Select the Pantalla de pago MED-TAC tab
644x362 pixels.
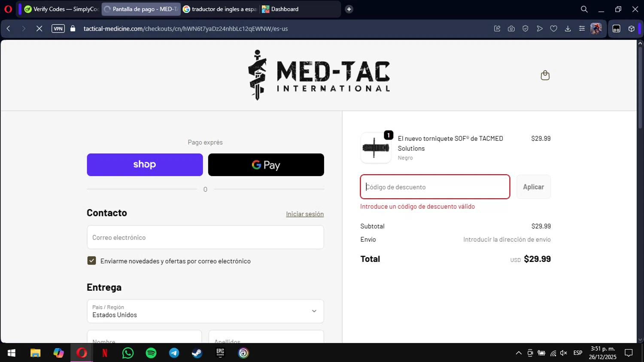click(141, 9)
